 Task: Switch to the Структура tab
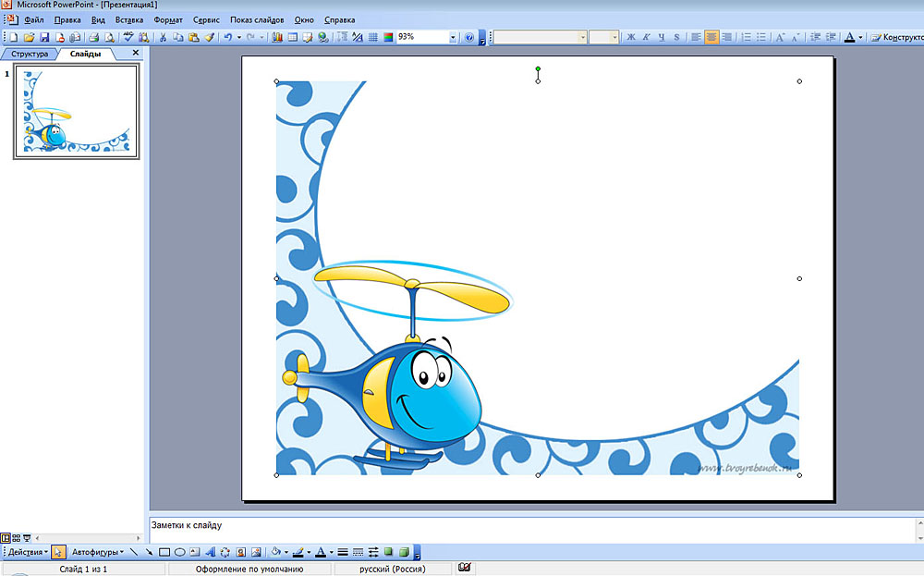pyautogui.click(x=29, y=54)
